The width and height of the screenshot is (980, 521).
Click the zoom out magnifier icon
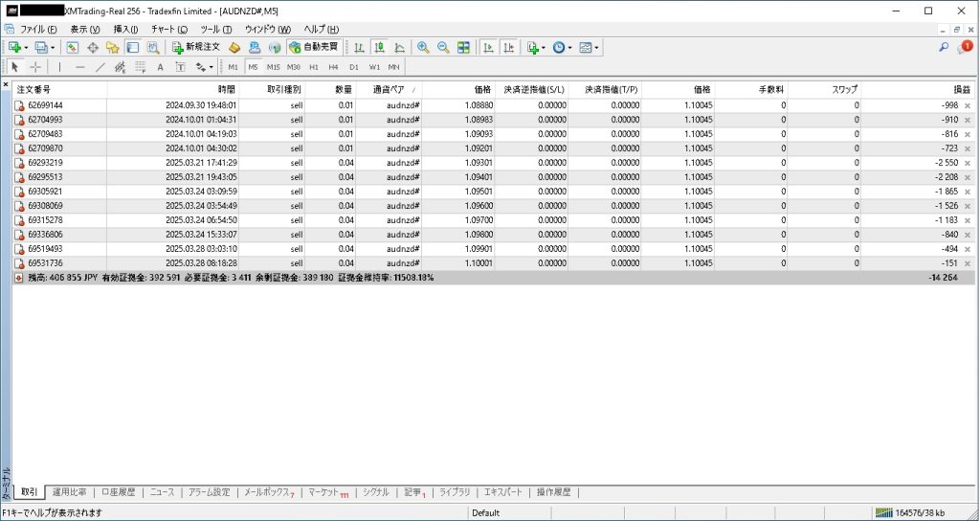click(x=443, y=47)
